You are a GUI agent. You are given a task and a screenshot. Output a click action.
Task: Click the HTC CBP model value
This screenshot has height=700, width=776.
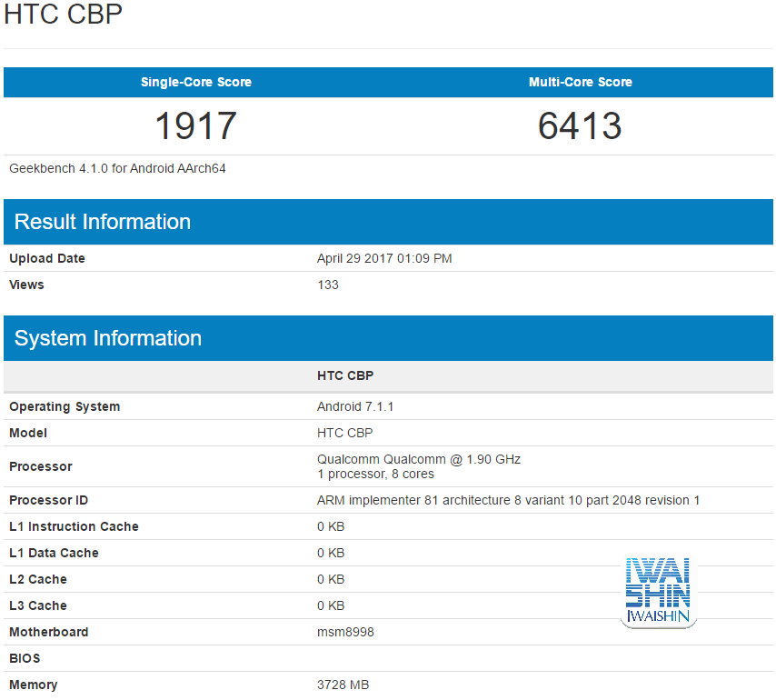click(345, 433)
